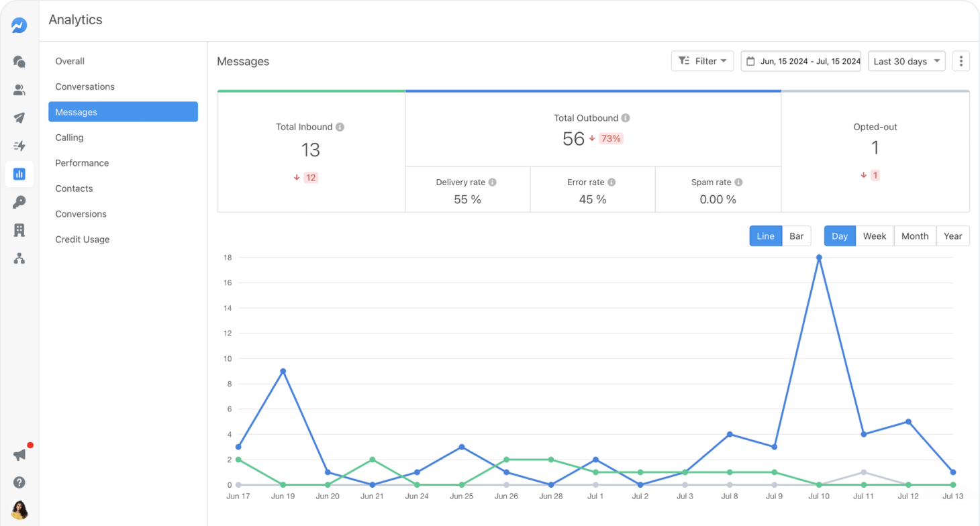980x526 pixels.
Task: Click the Jul 13 axis label
Action: pos(952,496)
